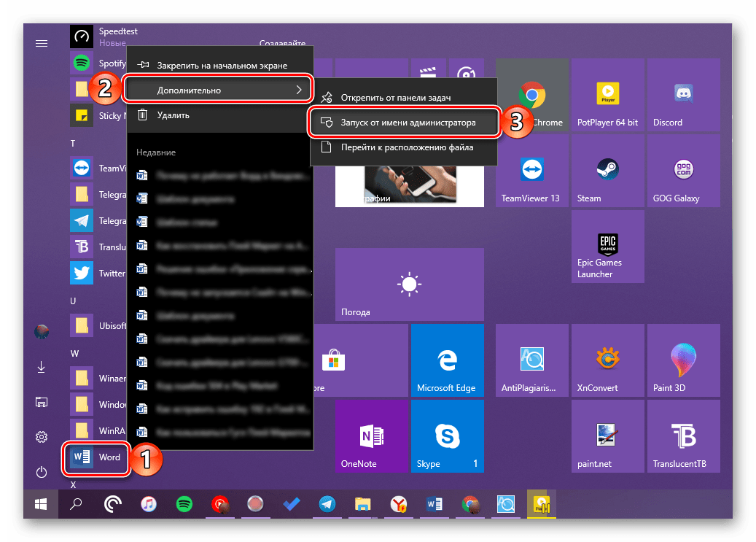Viewport: 756px width, 542px height.
Task: Start TeamViewer 13 from its tile
Action: tap(531, 170)
